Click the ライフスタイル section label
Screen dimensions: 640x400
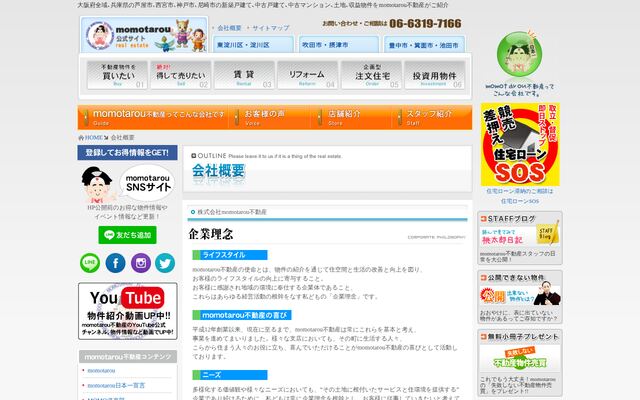(x=230, y=255)
